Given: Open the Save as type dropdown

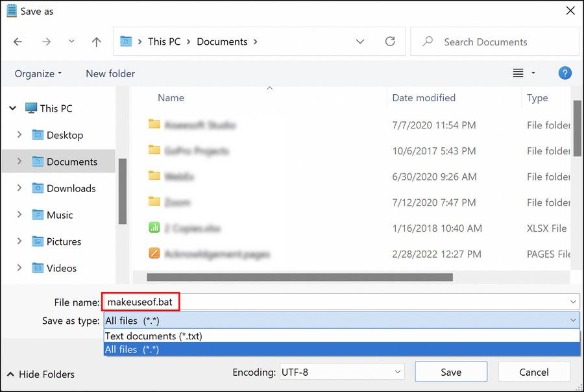Looking at the screenshot, I should [572, 321].
